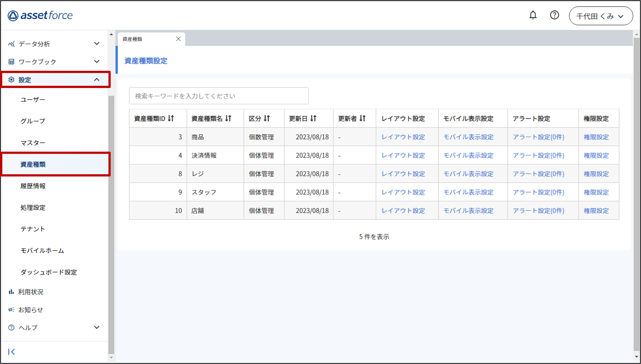The height and width of the screenshot is (364, 641).
Task: Open レイアウト設定 link for 商品
Action: (403, 137)
